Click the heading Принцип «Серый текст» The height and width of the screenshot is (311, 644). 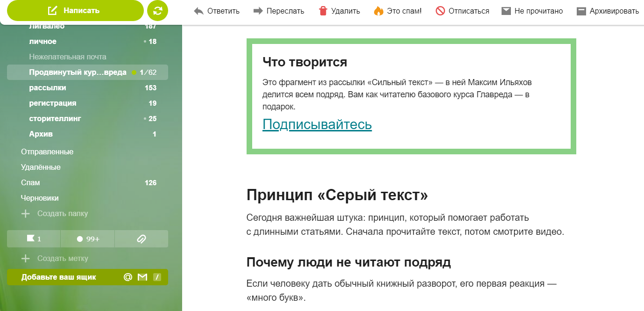[x=337, y=195]
